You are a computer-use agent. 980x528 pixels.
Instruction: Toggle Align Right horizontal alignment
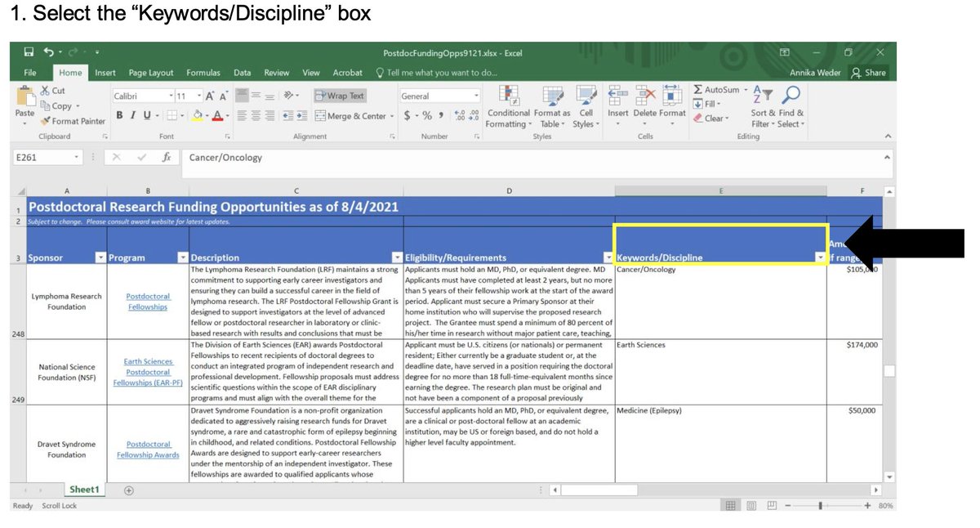coord(268,115)
